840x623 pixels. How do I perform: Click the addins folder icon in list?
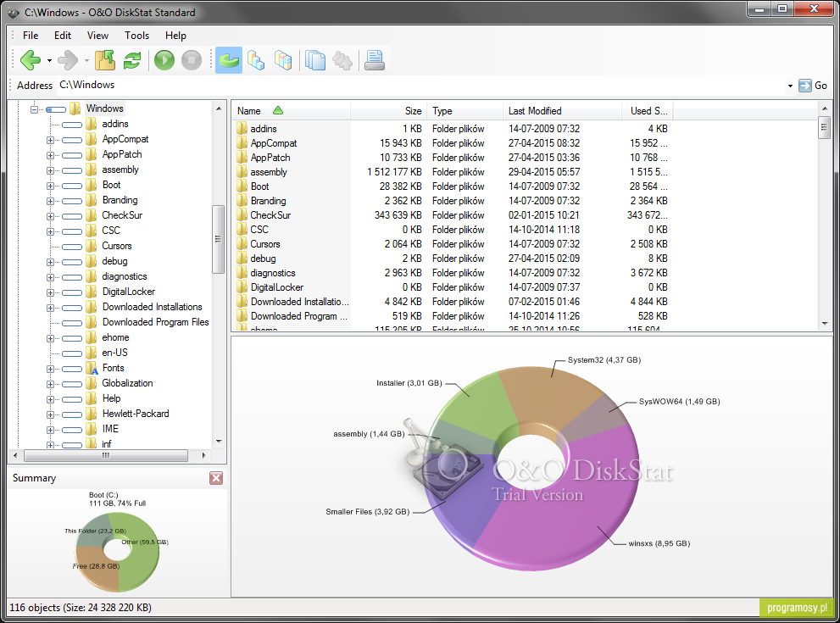click(x=242, y=129)
